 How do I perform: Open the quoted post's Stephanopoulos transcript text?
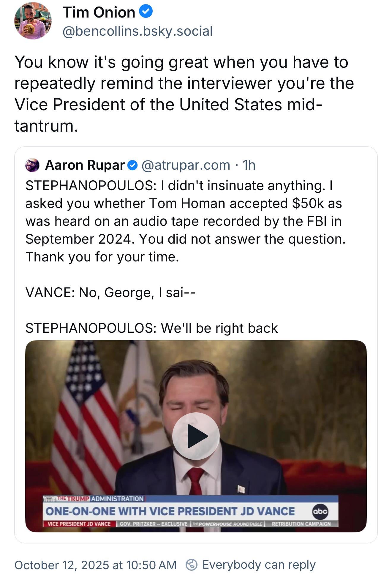184,221
